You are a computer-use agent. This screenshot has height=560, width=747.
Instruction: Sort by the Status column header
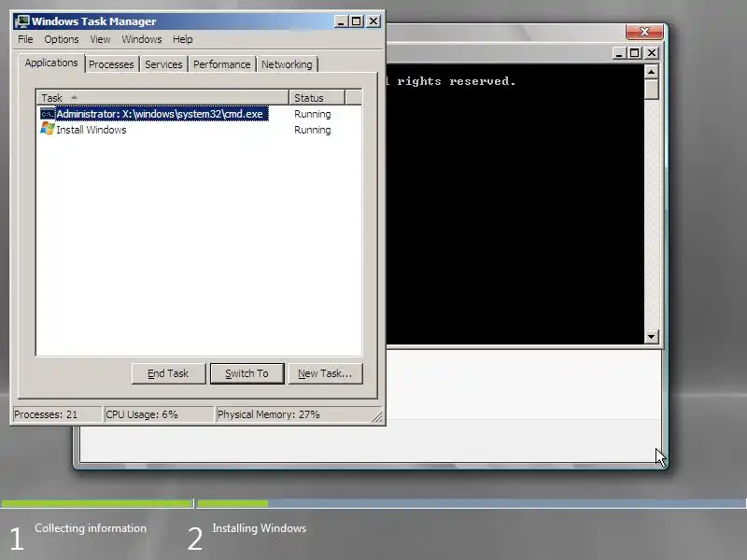point(317,98)
